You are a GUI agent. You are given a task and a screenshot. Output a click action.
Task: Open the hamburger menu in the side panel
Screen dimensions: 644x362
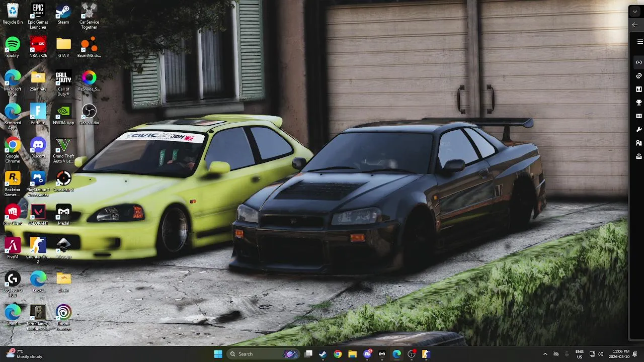(639, 42)
